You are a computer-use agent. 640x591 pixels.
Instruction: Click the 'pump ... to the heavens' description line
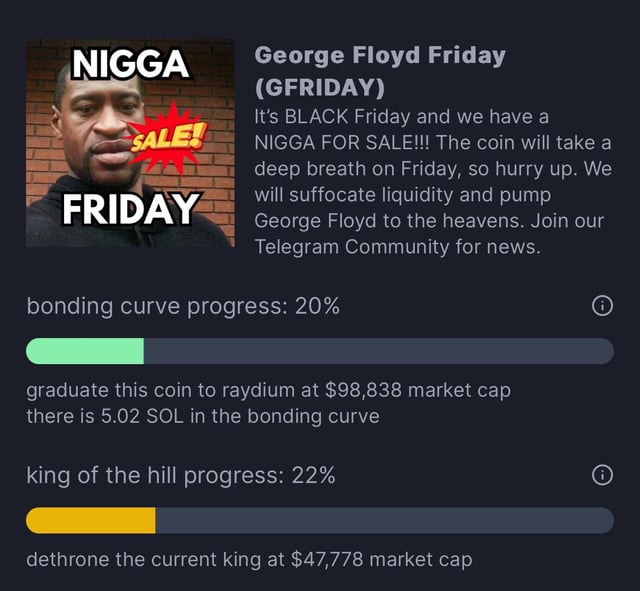(429, 221)
